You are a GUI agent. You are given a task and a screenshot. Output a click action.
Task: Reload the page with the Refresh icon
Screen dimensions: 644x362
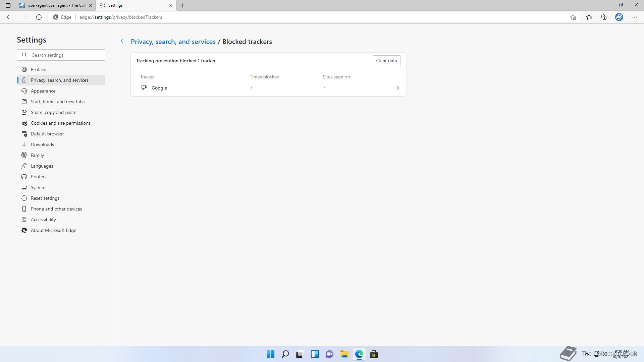(x=39, y=17)
